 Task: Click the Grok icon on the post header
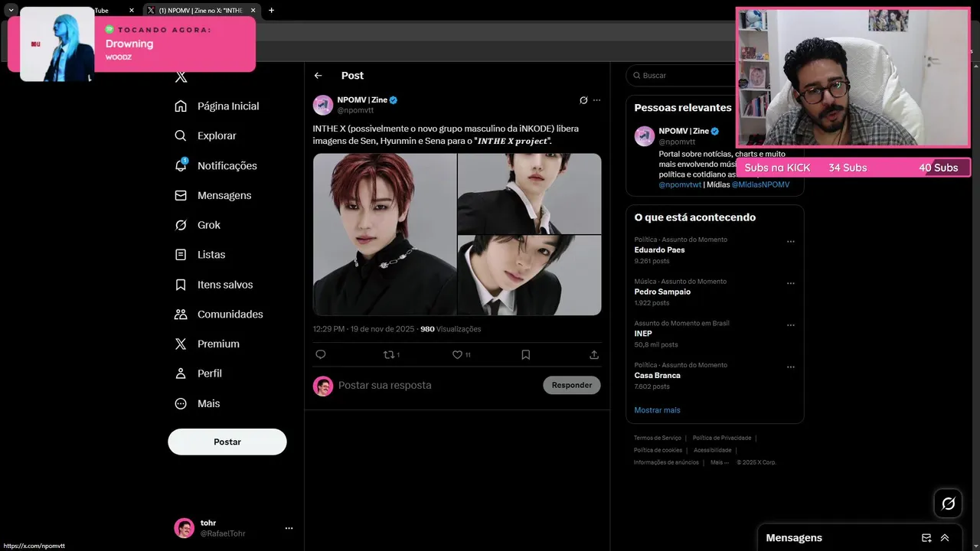583,100
